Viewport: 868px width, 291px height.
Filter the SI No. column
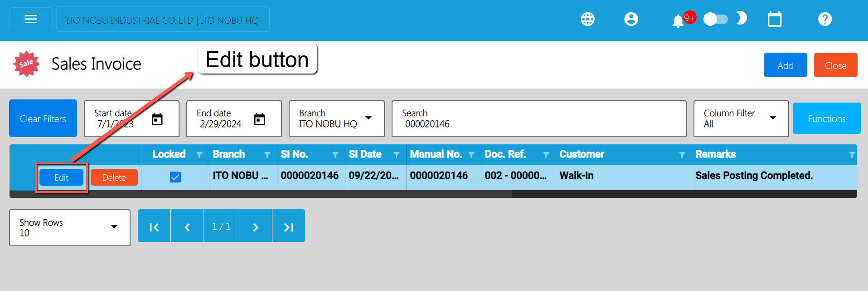click(x=335, y=155)
